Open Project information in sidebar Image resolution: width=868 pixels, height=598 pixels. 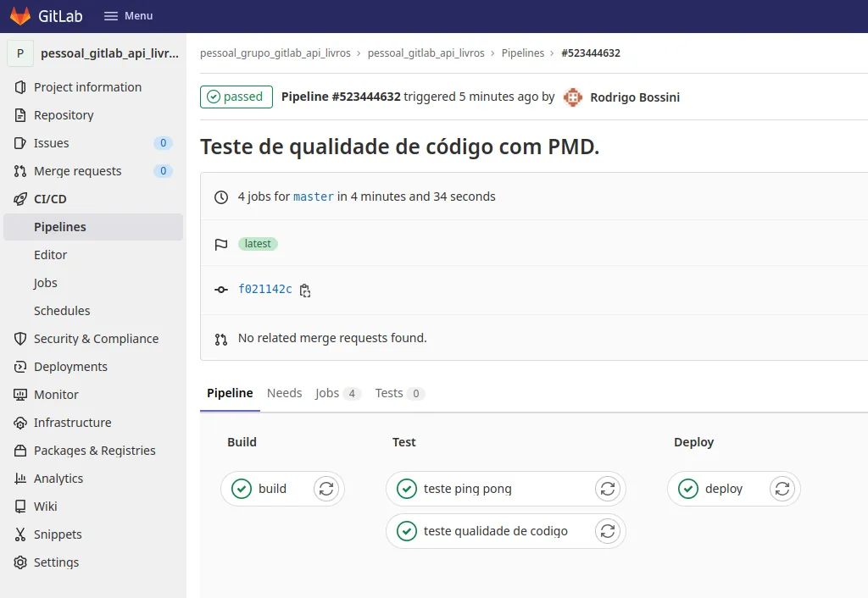click(87, 87)
